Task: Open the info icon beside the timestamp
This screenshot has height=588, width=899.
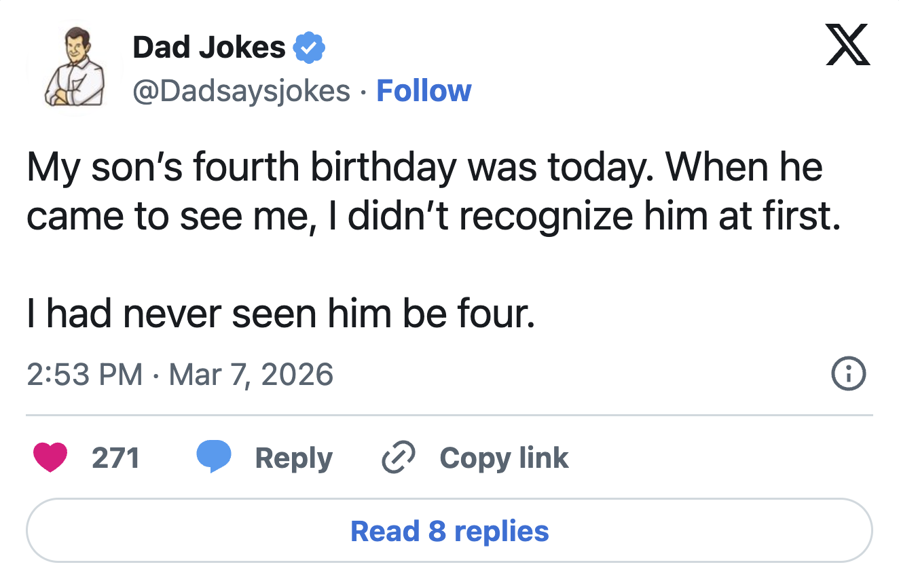Action: [x=847, y=373]
